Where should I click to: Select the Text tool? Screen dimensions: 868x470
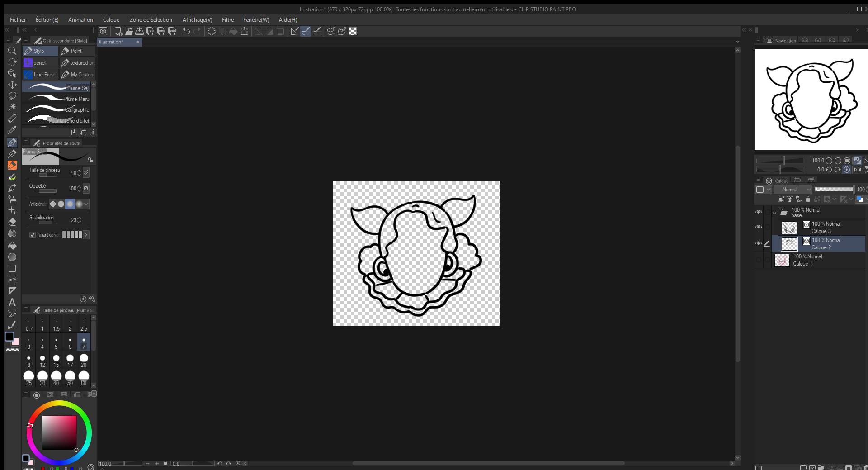pyautogui.click(x=12, y=302)
